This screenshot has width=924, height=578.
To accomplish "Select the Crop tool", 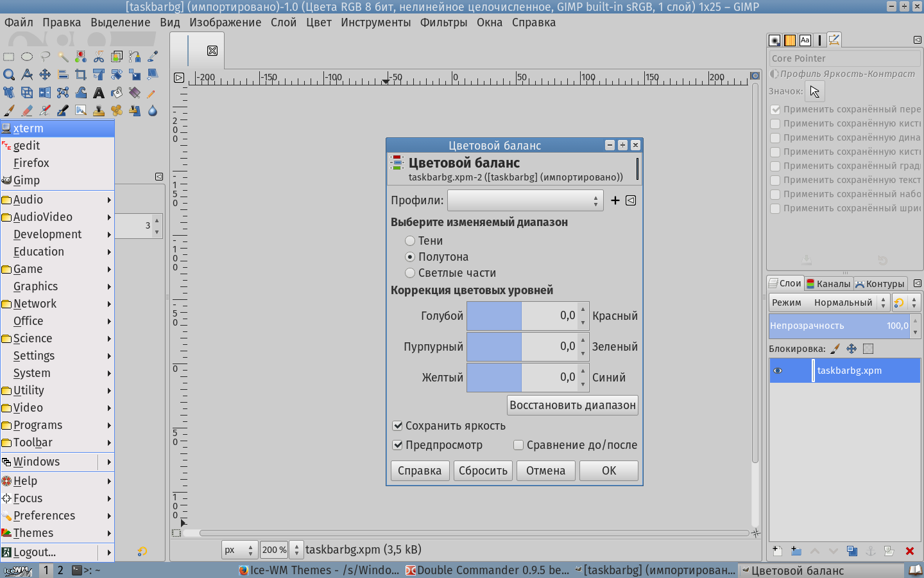I will (81, 74).
